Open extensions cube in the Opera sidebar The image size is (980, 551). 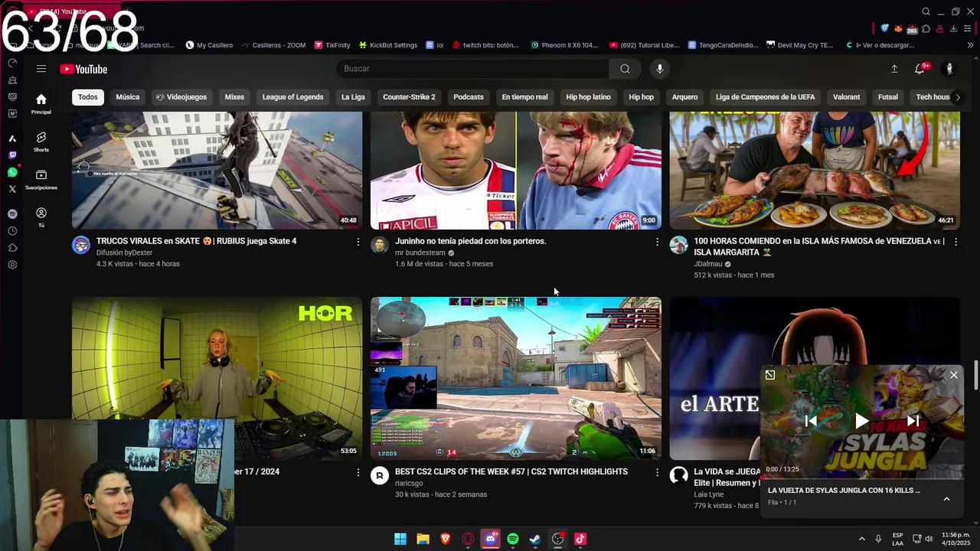tap(12, 248)
